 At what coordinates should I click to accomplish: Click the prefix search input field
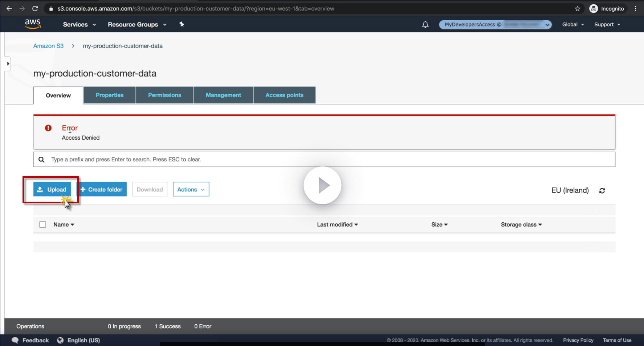point(324,160)
